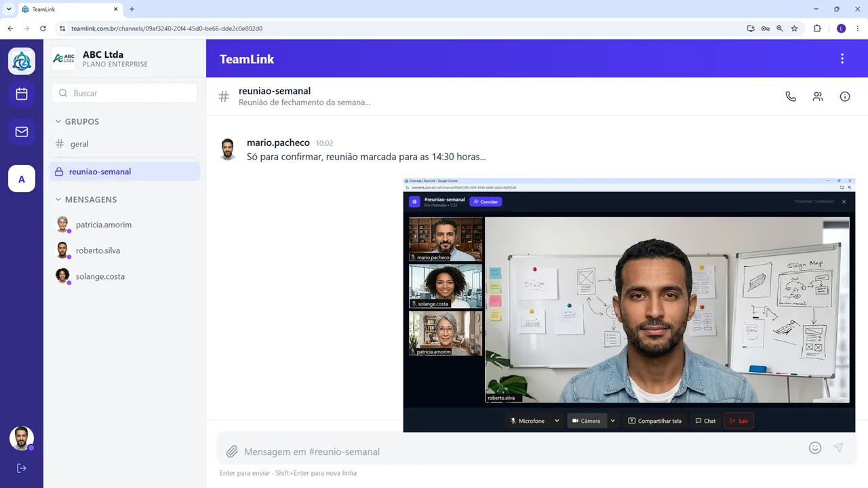Open the Câmera device dropdown arrow
Screen dimensions: 868x488
[612, 421]
